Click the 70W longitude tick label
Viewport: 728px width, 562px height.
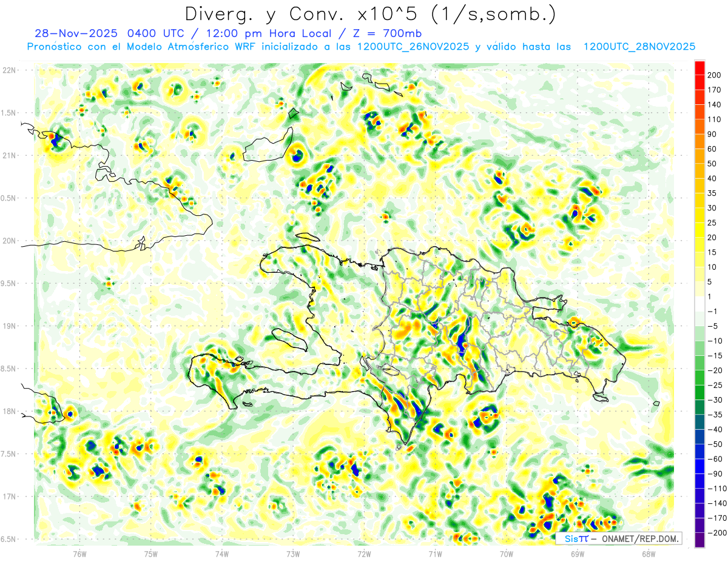pyautogui.click(x=506, y=554)
